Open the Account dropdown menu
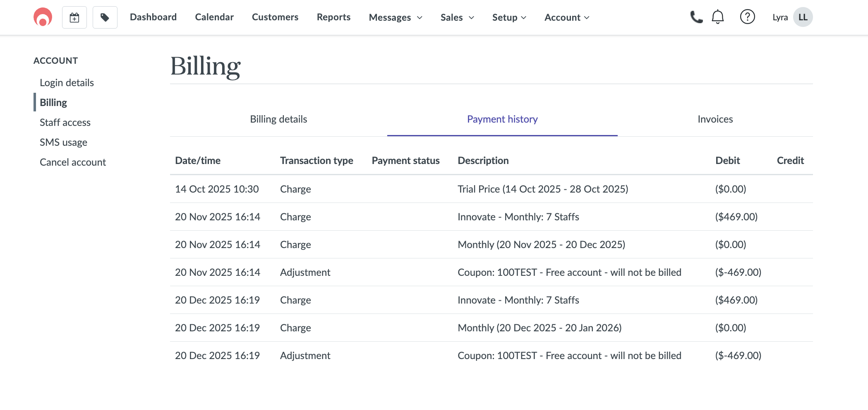This screenshot has width=868, height=410. point(566,17)
